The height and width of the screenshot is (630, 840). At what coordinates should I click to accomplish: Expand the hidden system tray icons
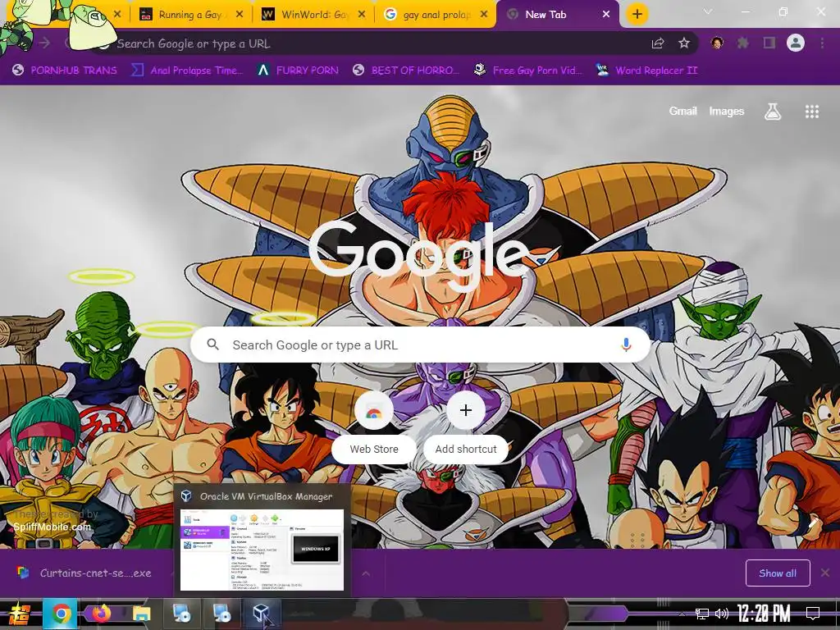(682, 614)
